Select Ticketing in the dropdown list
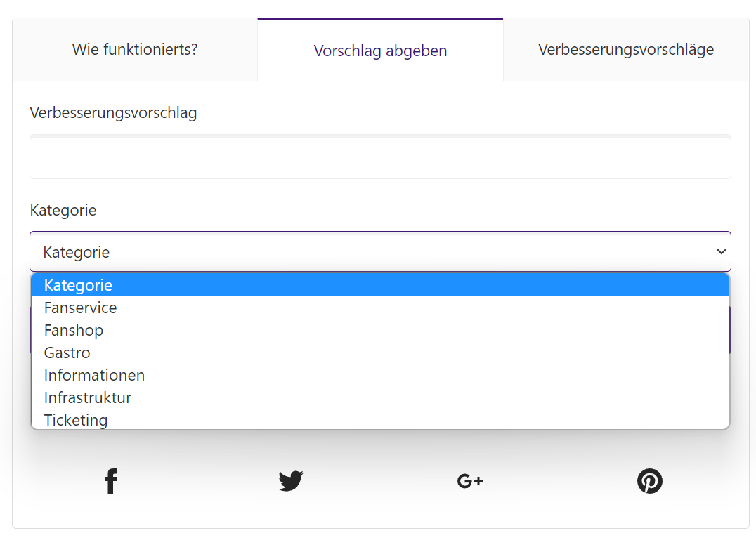Viewport: 756px width, 540px height. [380, 419]
